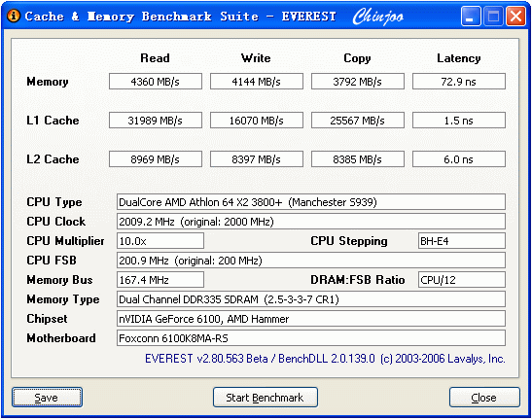Viewport: 532px width, 419px height.
Task: Click the L1 Cache Write value 16070 MB/s
Action: [257, 121]
